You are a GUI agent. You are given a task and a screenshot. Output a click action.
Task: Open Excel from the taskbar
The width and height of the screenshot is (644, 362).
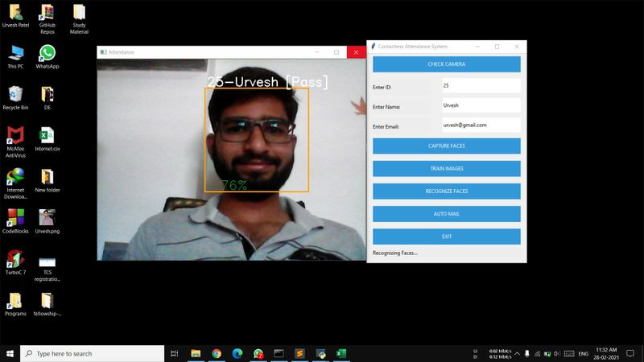[x=341, y=353]
